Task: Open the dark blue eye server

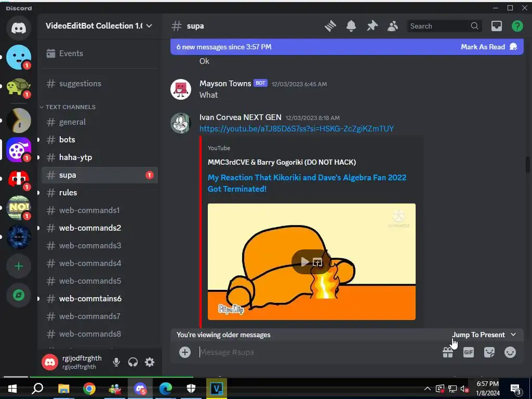Action: click(x=19, y=237)
